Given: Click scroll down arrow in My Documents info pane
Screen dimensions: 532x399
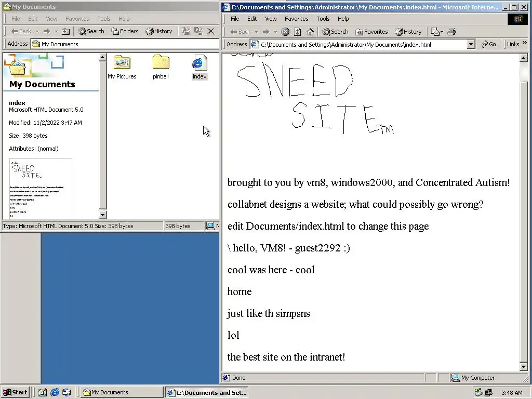Looking at the screenshot, I should click(103, 215).
